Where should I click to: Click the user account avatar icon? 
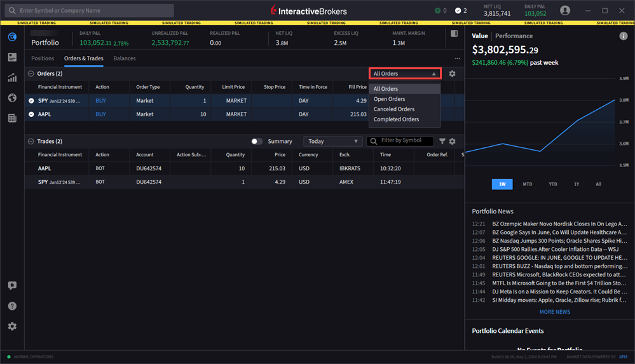pos(565,11)
